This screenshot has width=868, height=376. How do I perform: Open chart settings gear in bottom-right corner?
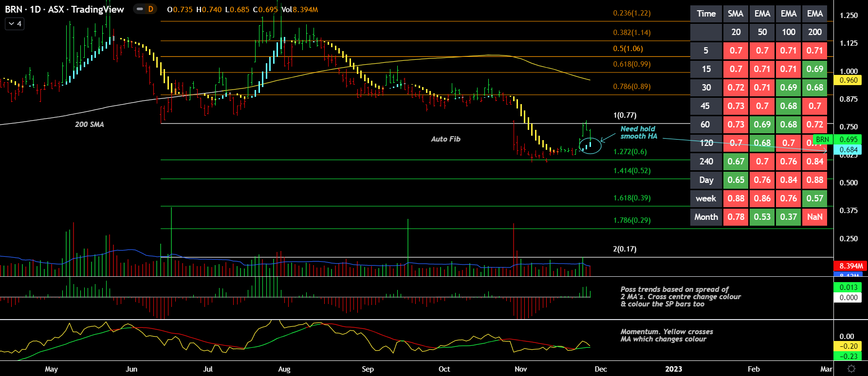tap(851, 369)
